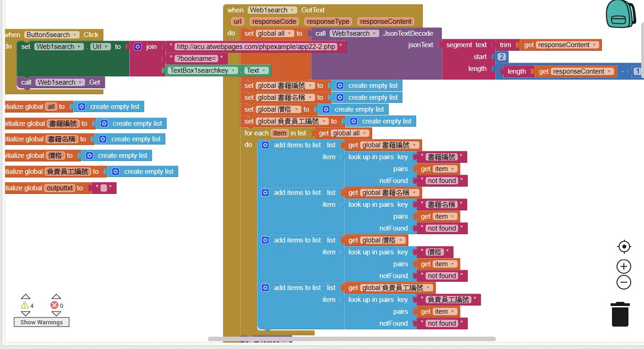Open gear on global all empty list initializer
This screenshot has height=349, width=644.
point(82,107)
